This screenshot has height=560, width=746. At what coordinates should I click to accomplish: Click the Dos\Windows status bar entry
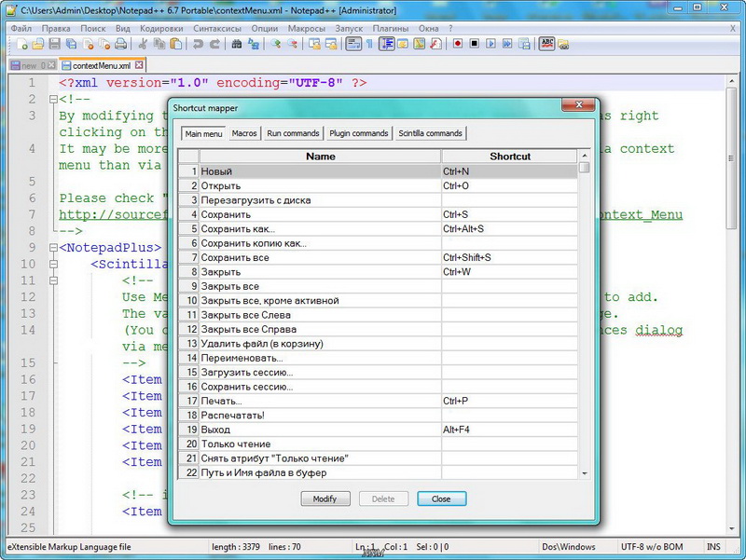(569, 547)
